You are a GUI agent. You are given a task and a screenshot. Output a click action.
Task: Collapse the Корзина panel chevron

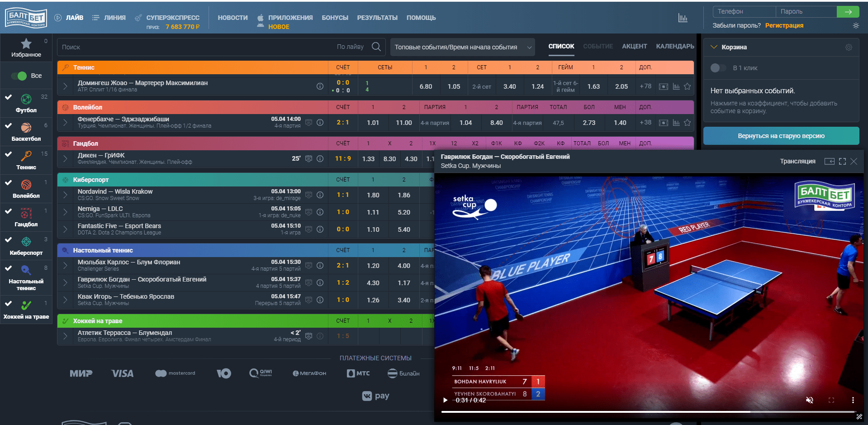click(714, 47)
